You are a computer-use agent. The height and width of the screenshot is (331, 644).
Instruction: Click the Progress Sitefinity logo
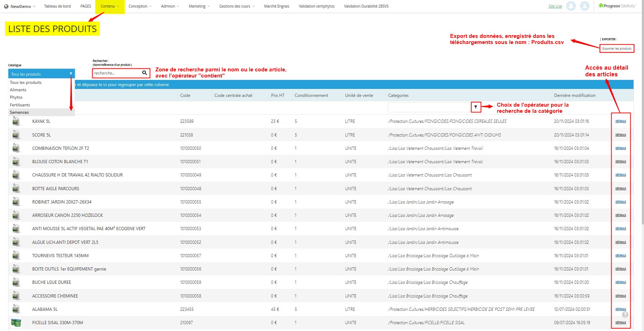coord(617,6)
